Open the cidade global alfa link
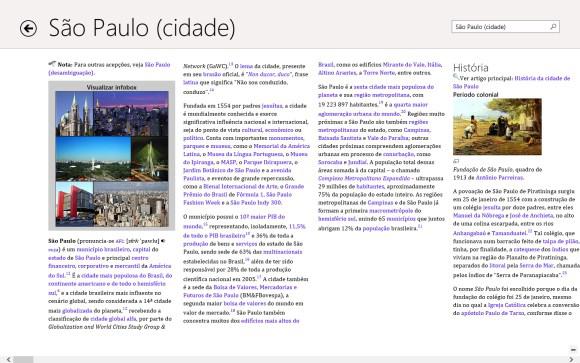Image resolution: width=580 pixels, height=363 pixels. click(113, 319)
